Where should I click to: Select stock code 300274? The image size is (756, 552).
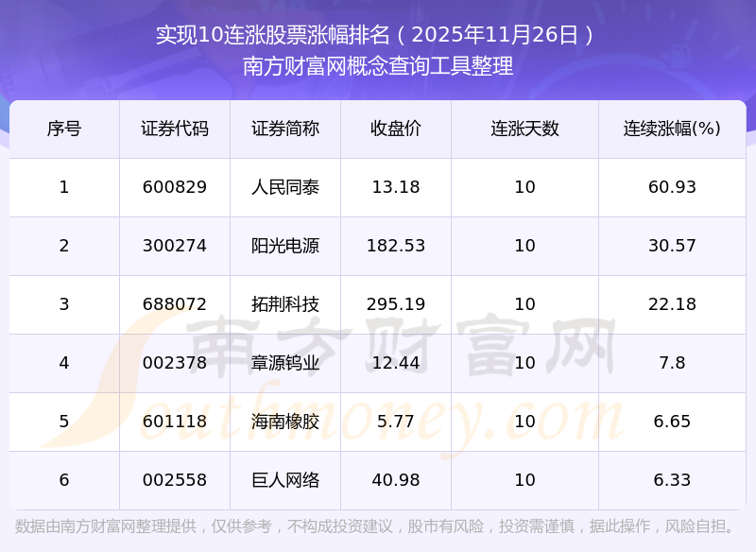pos(175,246)
